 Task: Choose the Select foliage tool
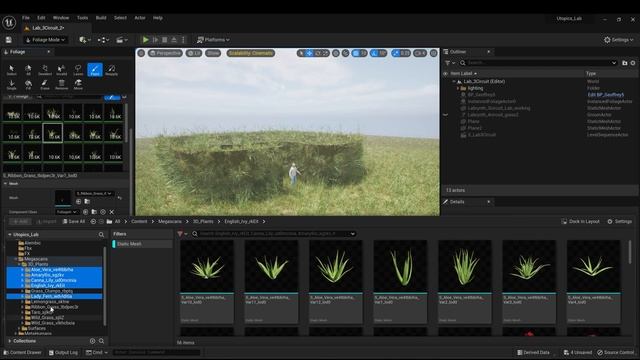click(x=11, y=70)
